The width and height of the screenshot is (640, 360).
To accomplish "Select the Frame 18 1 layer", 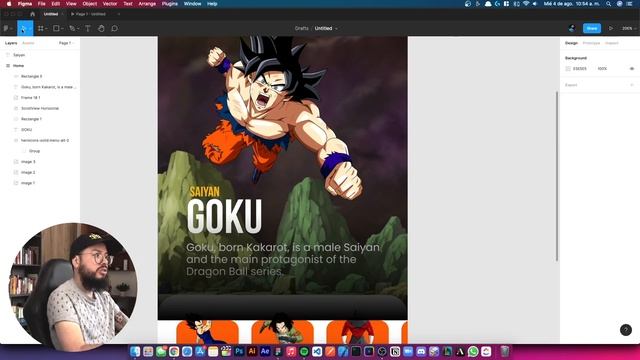I will tap(31, 98).
